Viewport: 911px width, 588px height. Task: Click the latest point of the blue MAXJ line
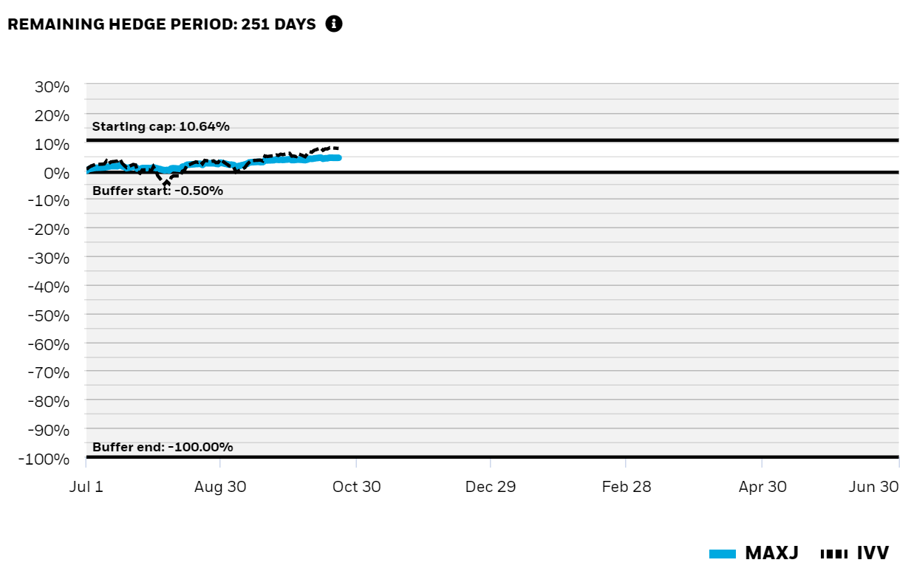[x=338, y=157]
